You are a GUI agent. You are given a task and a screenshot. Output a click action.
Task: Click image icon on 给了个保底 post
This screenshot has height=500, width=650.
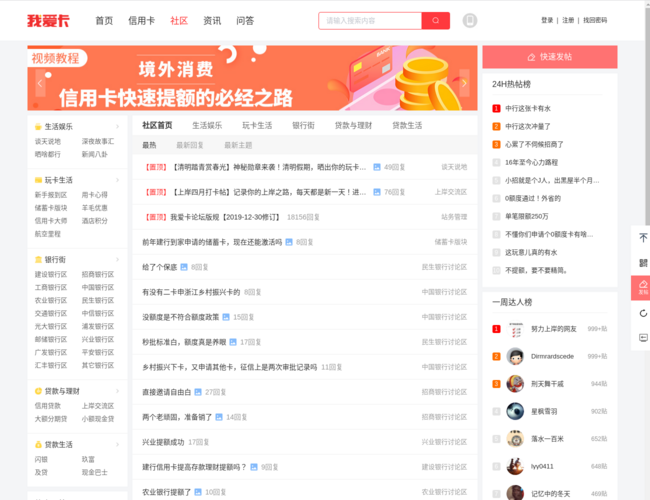click(x=184, y=267)
